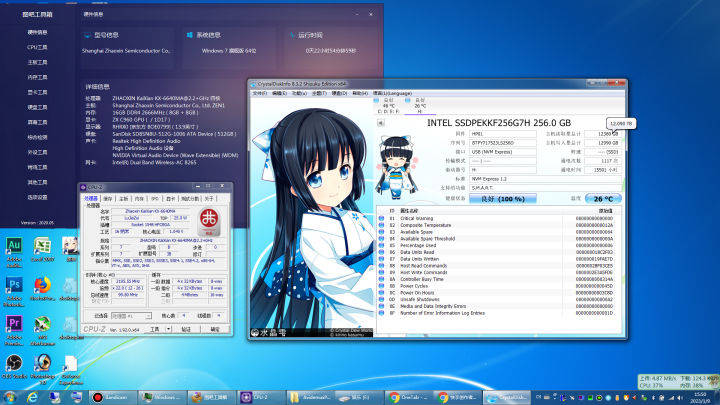Image resolution: width=720 pixels, height=405 pixels.
Task: Switch to CPU-Z taskbar button
Action: [x=261, y=397]
